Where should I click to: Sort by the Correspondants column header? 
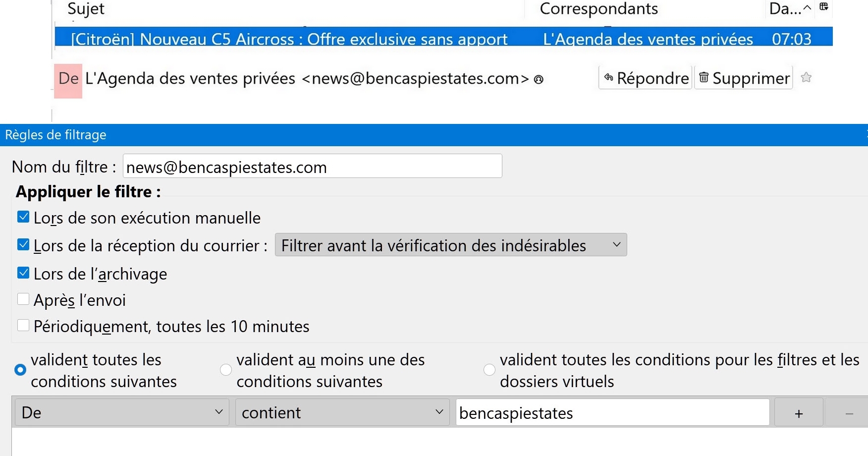(598, 8)
